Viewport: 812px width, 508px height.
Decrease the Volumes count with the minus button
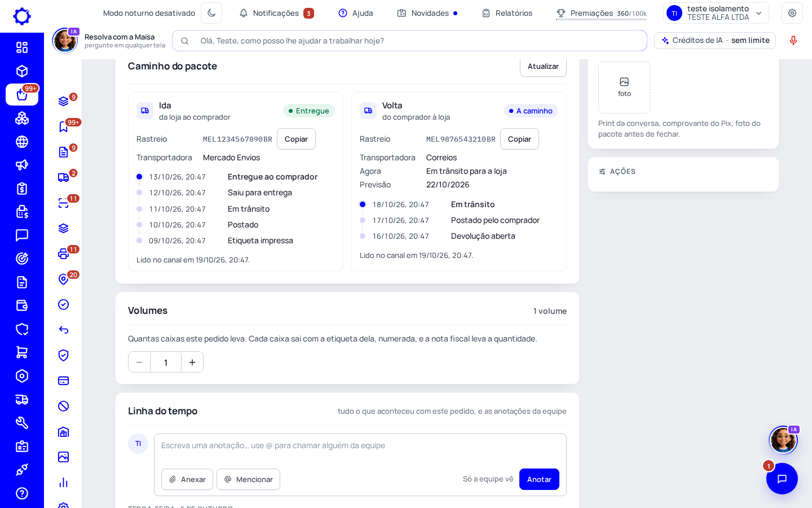[x=139, y=362]
